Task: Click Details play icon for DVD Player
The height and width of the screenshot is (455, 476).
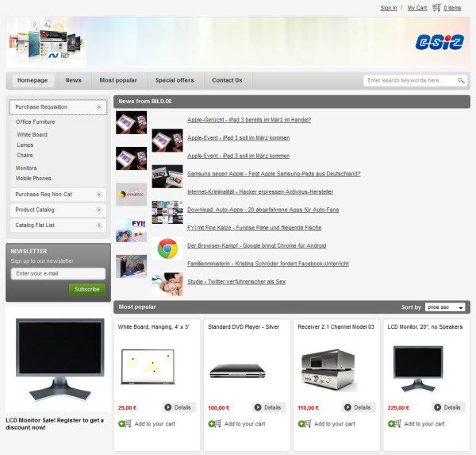Action: click(258, 407)
